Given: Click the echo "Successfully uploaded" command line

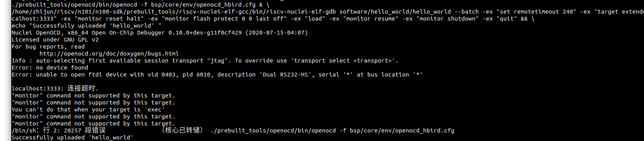Looking at the screenshot, I should [x=86, y=26].
